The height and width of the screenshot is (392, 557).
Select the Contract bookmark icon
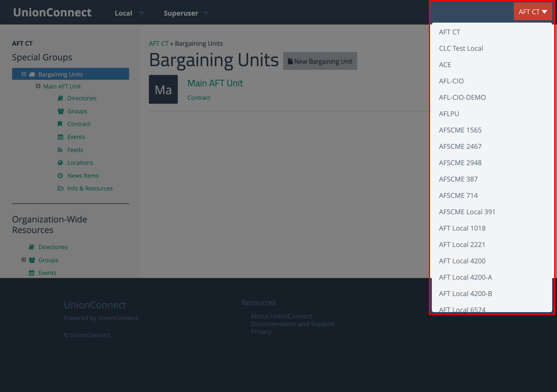point(60,124)
